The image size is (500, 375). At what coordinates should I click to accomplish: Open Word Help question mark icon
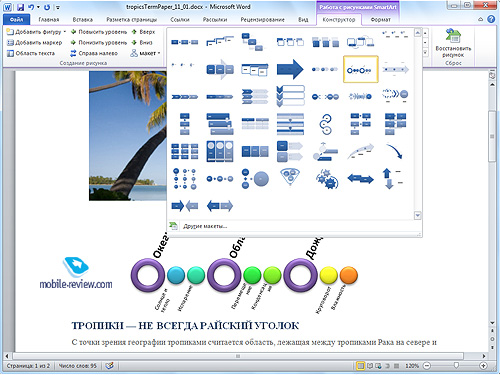pyautogui.click(x=491, y=19)
